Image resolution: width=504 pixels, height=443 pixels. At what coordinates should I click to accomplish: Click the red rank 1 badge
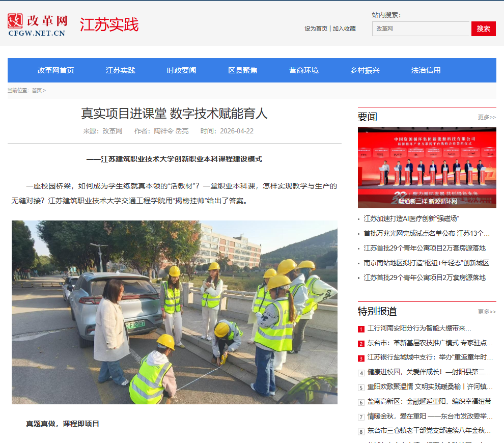361,329
